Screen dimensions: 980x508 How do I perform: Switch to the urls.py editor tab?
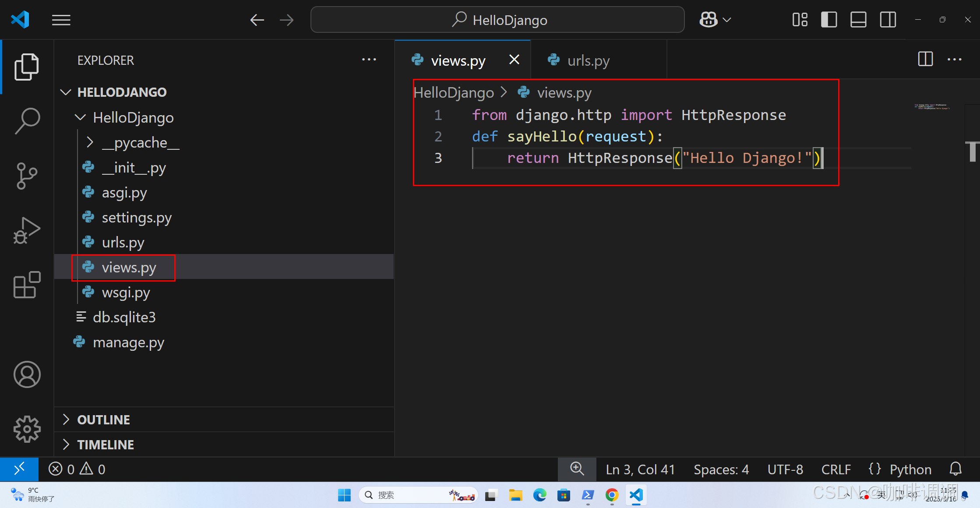click(588, 60)
